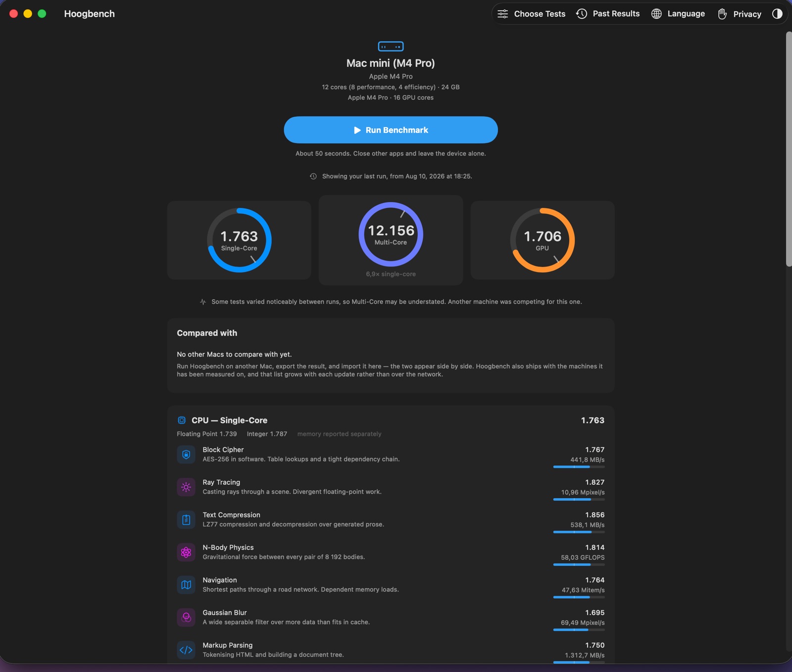Click the Ray Tracing sun icon

186,487
